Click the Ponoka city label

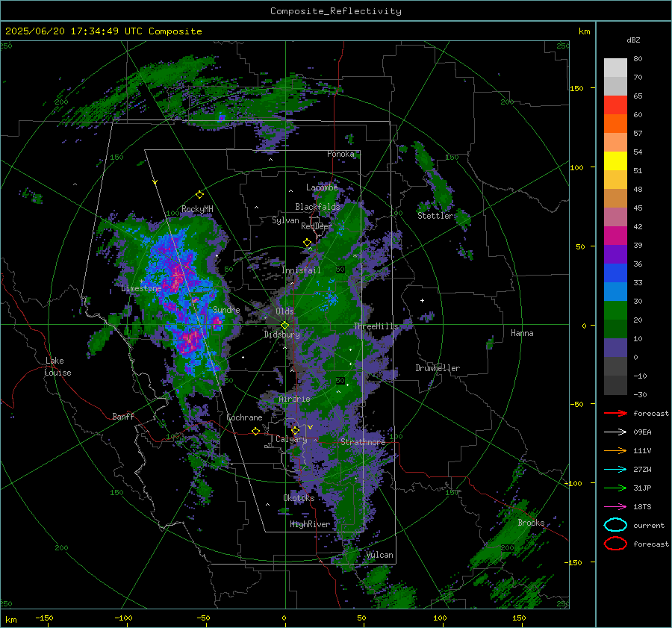[x=340, y=154]
